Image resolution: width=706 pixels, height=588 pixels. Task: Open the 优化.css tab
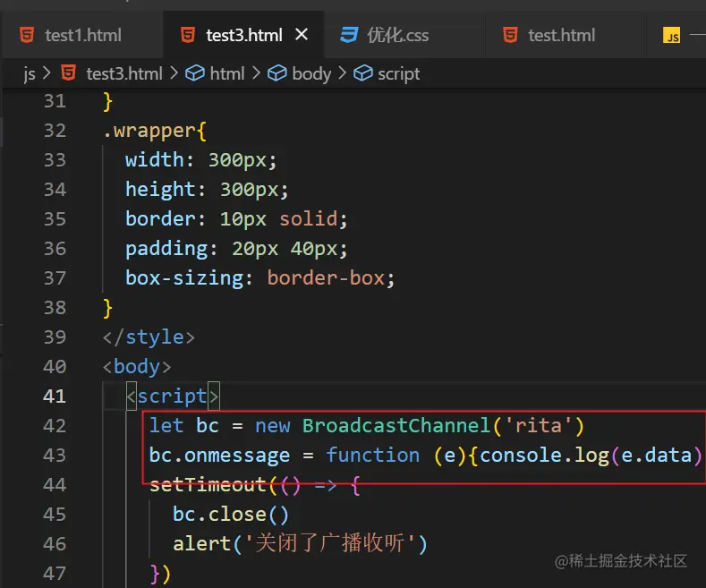[x=397, y=36]
